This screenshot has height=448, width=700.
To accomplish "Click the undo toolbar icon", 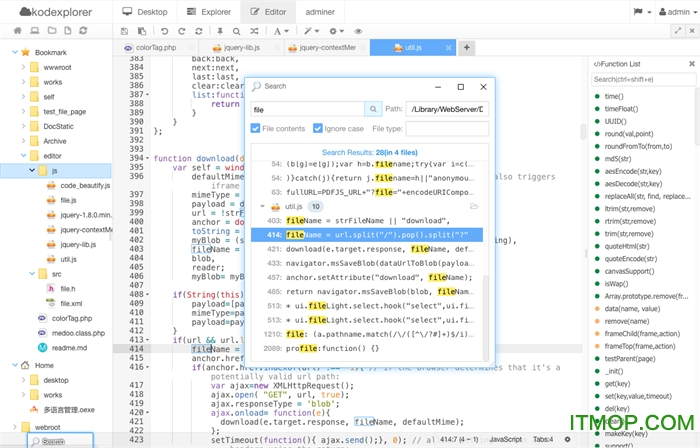I will 164,31.
